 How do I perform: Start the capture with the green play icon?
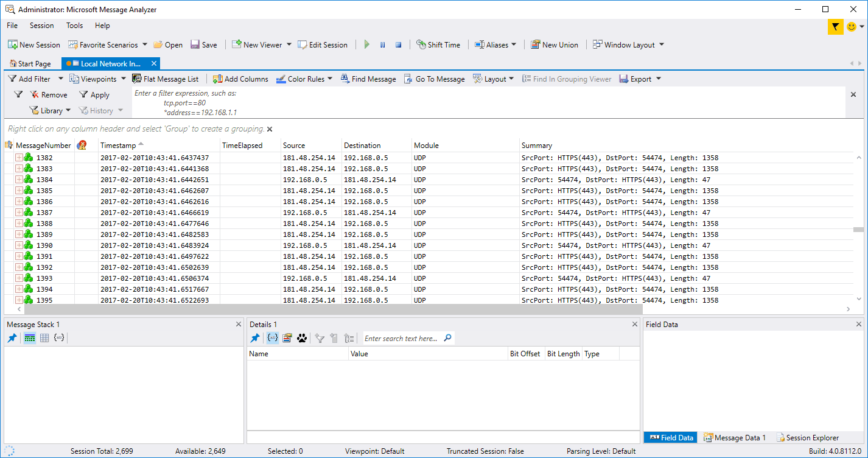367,44
